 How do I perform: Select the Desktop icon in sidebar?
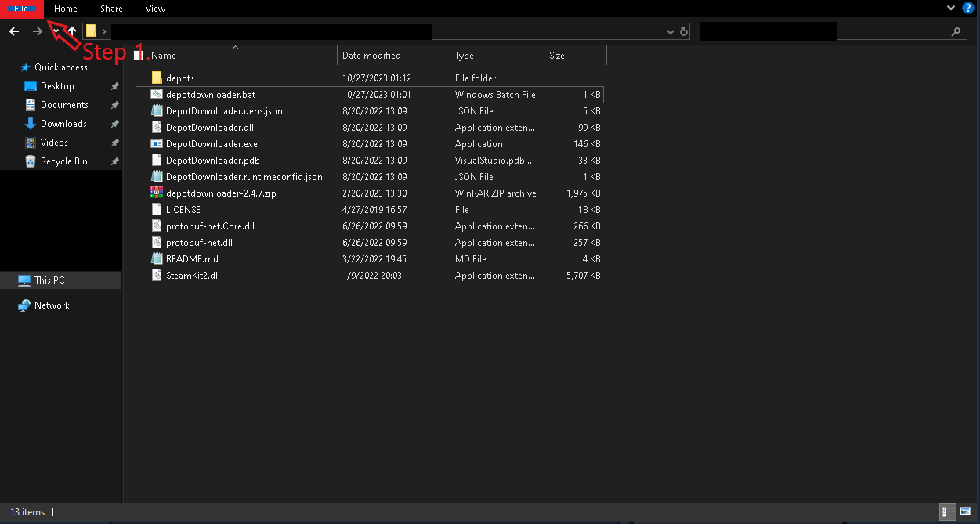point(31,86)
